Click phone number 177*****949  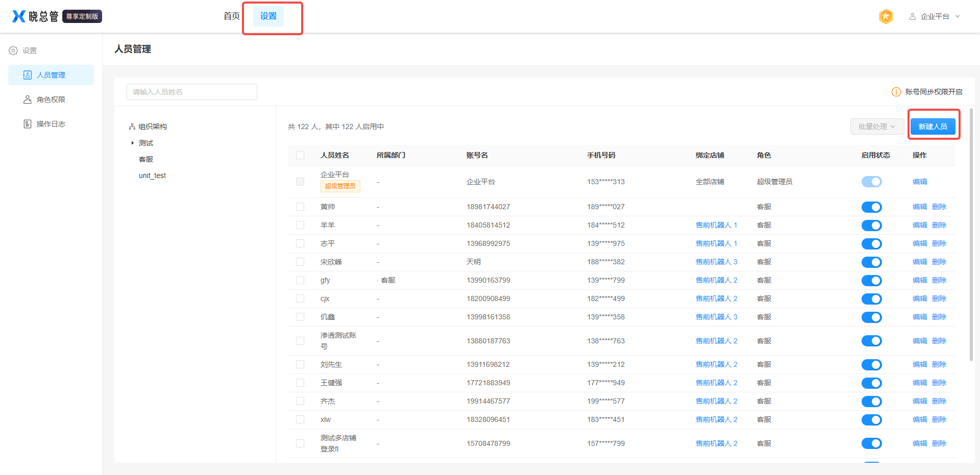606,383
